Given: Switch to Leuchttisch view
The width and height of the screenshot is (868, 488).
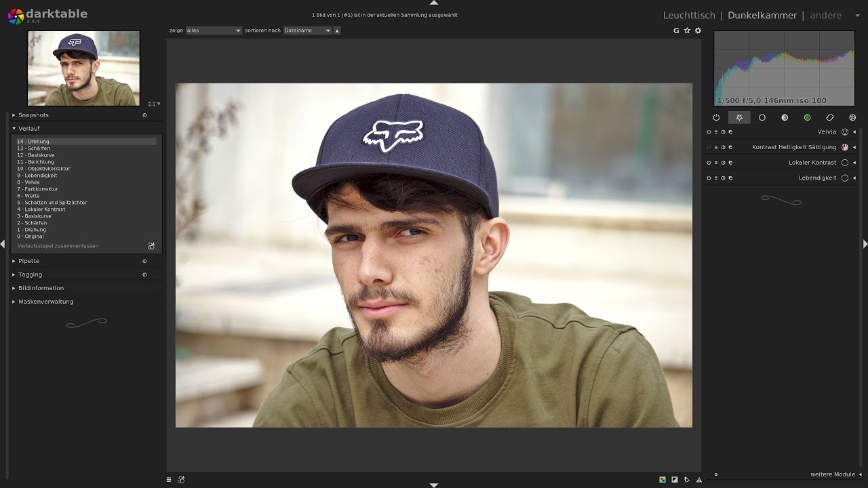Looking at the screenshot, I should (689, 16).
